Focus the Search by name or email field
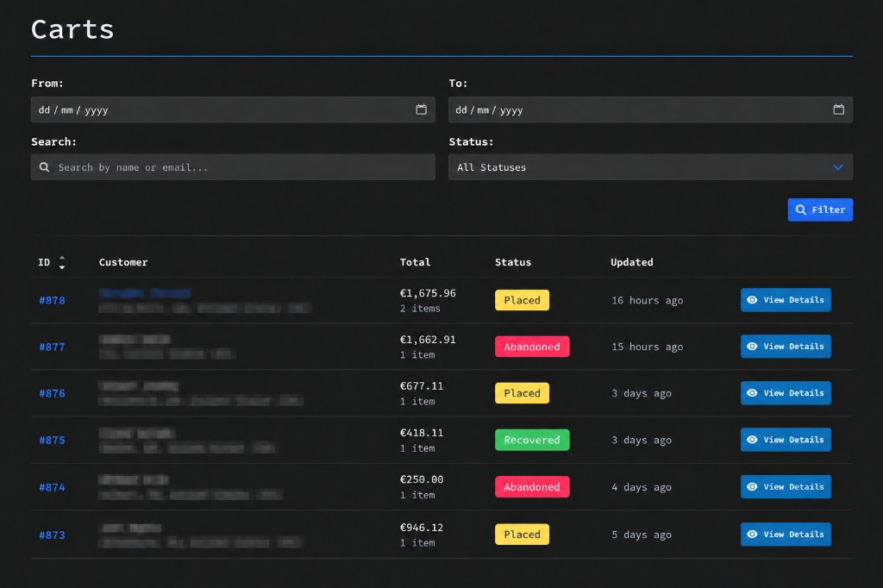This screenshot has height=588, width=883. point(233,167)
